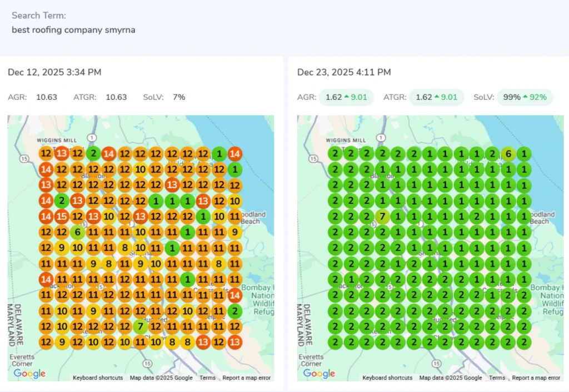Select the 7 marker on the right map
Viewport: 569px width, 392px height.
point(382,216)
